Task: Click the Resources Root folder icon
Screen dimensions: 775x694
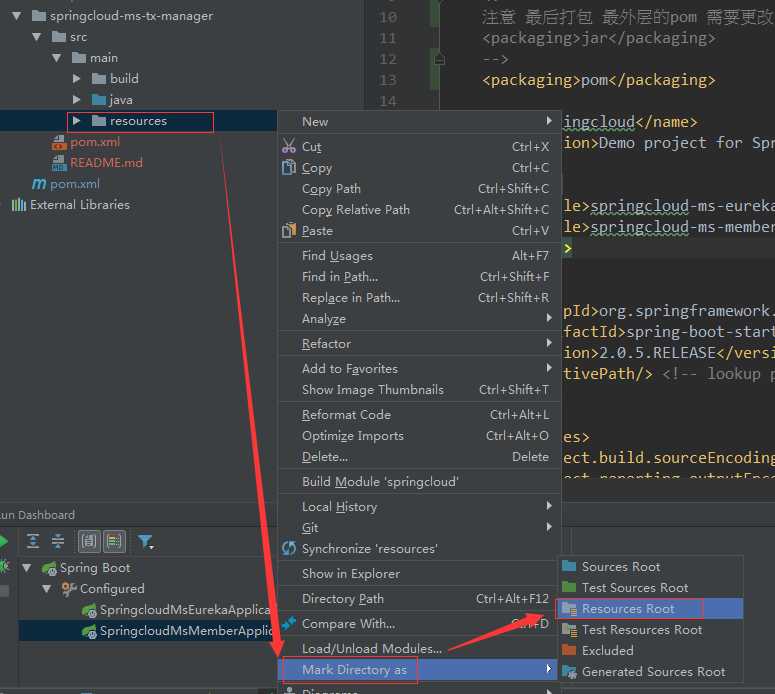Action: pyautogui.click(x=569, y=608)
